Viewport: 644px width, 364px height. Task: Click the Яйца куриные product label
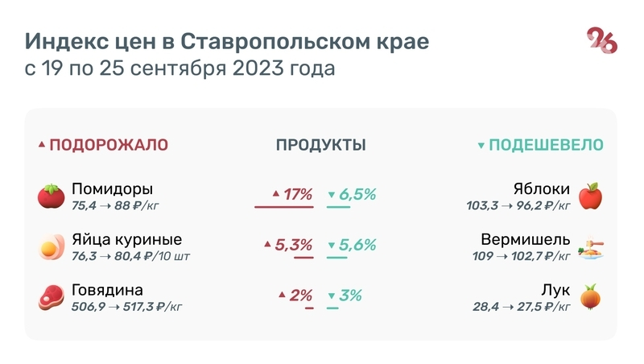click(x=126, y=239)
